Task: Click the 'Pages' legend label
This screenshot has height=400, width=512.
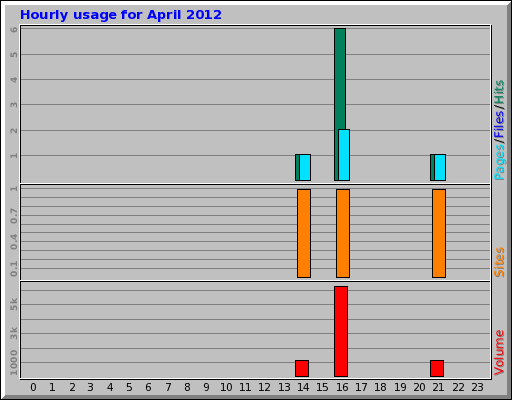Action: click(499, 162)
